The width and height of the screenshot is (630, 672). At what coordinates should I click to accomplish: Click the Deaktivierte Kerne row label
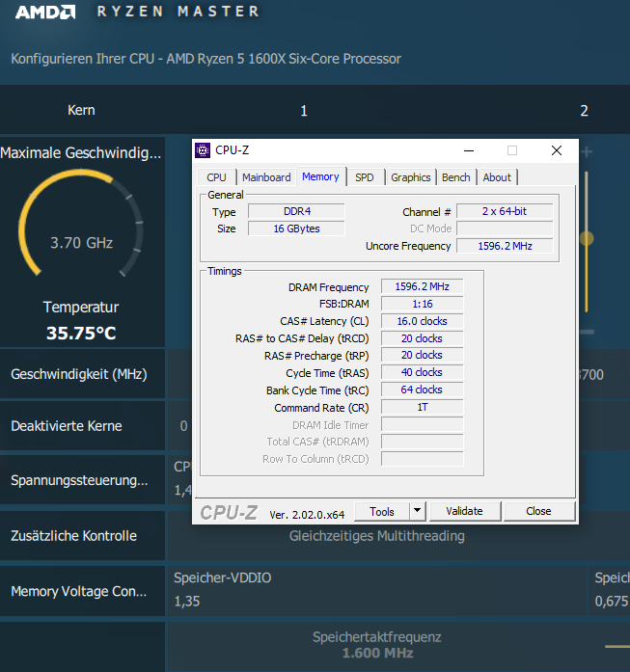click(x=67, y=426)
